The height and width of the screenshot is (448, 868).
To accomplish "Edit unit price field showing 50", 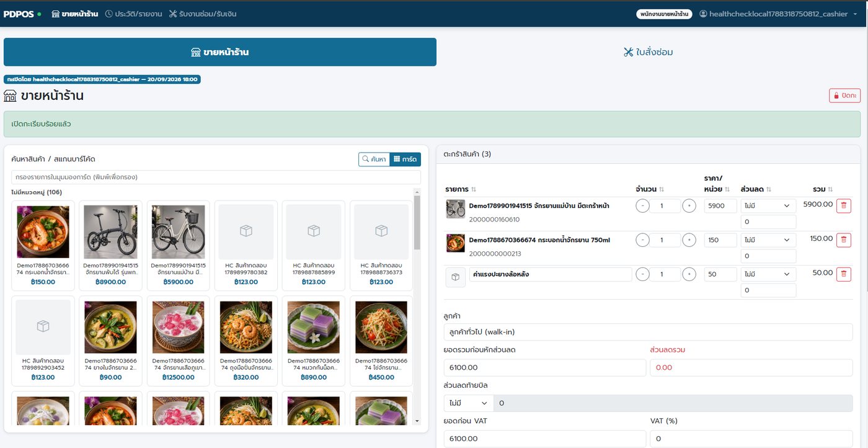I will coord(720,274).
